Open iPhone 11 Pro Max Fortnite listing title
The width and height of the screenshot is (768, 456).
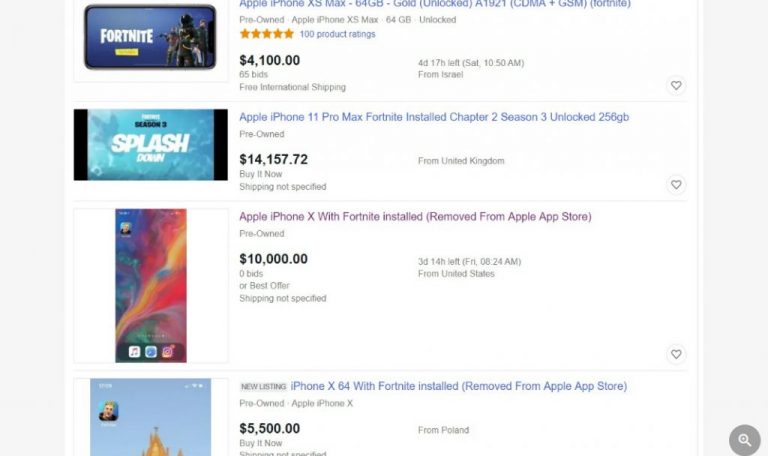[x=434, y=117]
